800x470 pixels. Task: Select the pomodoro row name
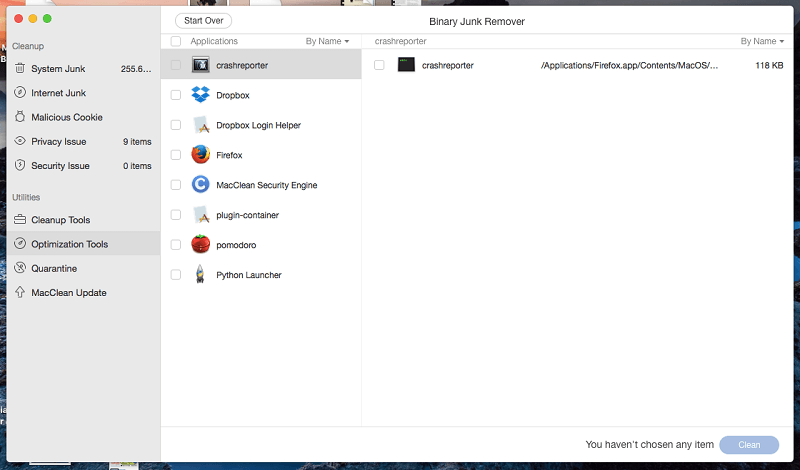point(236,245)
